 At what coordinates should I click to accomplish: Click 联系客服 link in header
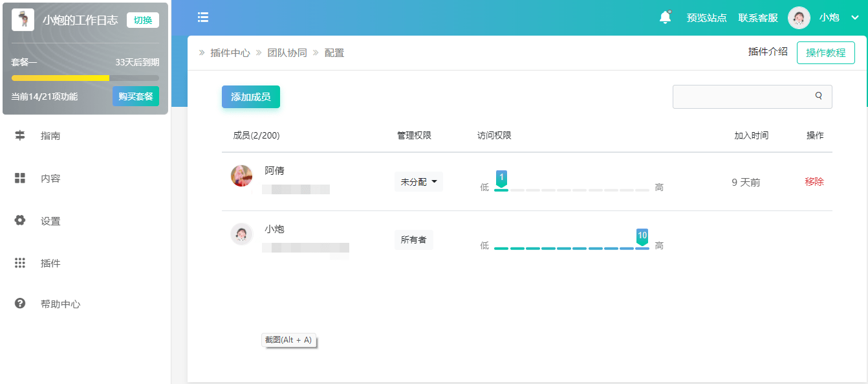pyautogui.click(x=758, y=18)
